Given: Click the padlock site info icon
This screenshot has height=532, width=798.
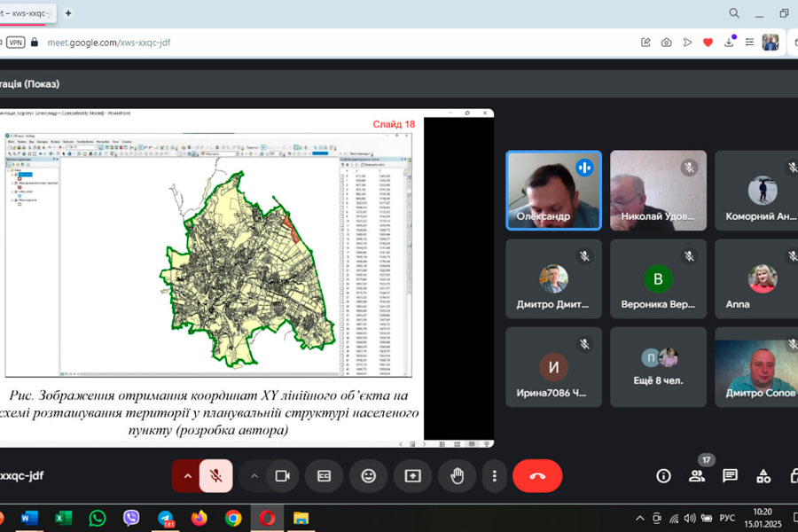Looking at the screenshot, I should pos(35,43).
